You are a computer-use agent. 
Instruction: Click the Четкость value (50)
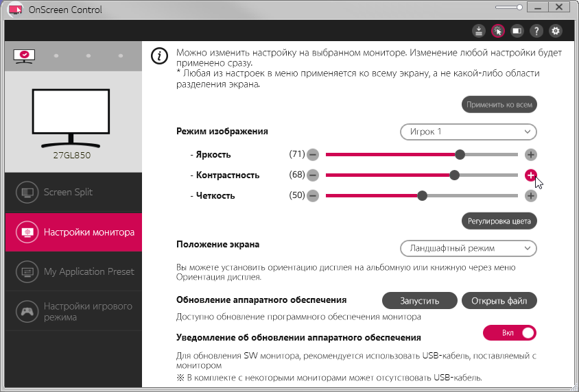[297, 195]
